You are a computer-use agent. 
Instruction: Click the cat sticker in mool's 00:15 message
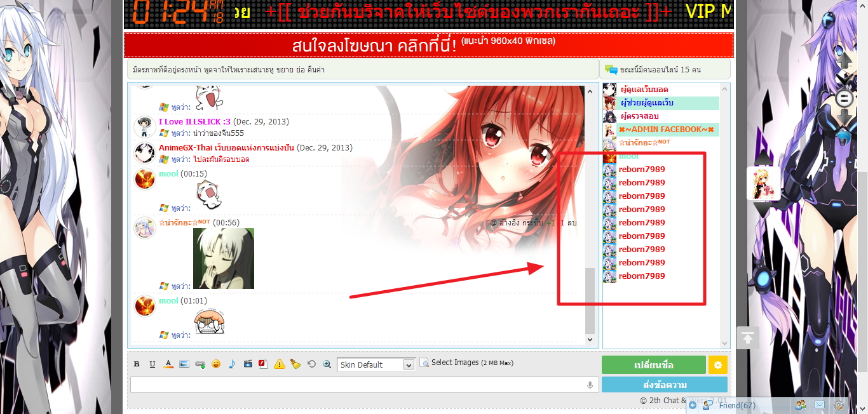[x=209, y=195]
